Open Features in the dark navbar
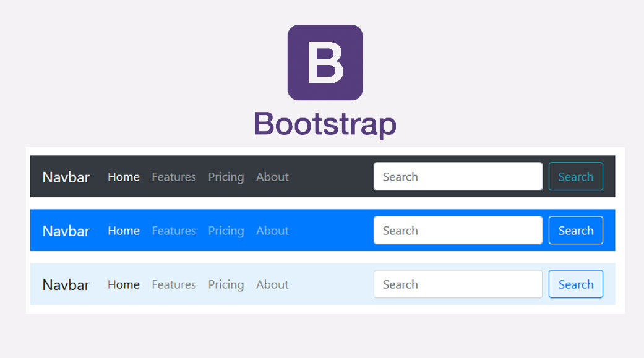Screen dimensions: 644x358 [174, 177]
